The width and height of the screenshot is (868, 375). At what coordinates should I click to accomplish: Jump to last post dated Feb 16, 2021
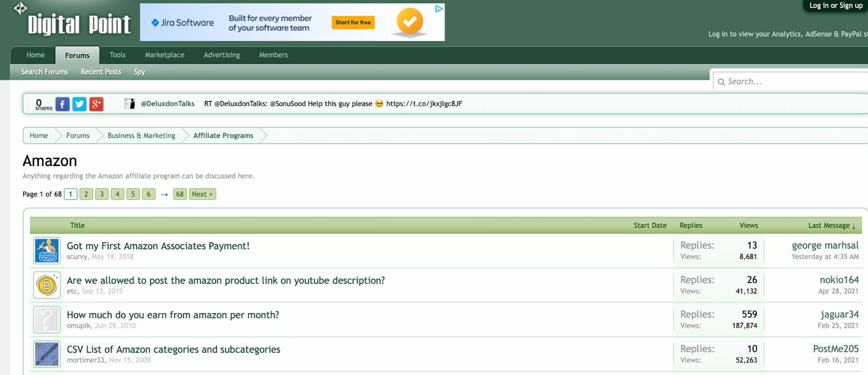838,360
